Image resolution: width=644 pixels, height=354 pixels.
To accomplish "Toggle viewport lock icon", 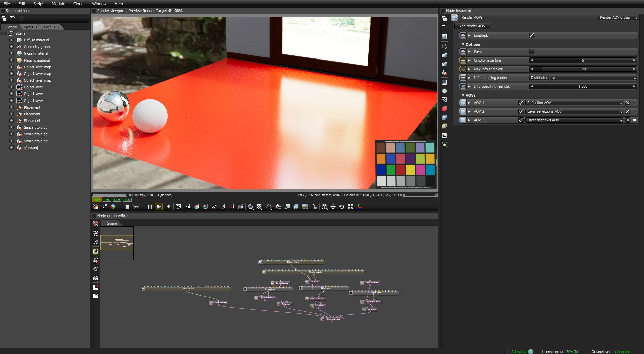I will [314, 207].
